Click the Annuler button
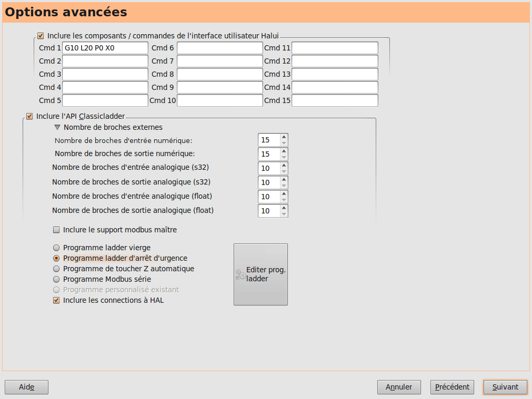Screen dimensions: 532x399 [x=399, y=387]
